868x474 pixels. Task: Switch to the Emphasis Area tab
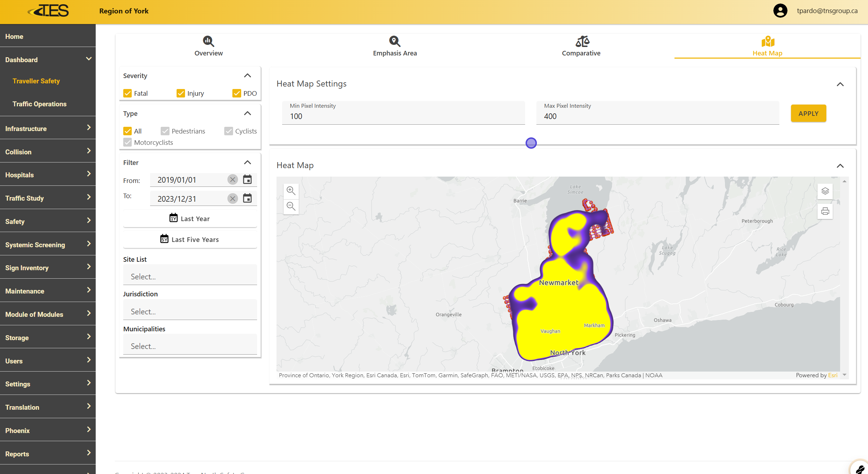[395, 46]
